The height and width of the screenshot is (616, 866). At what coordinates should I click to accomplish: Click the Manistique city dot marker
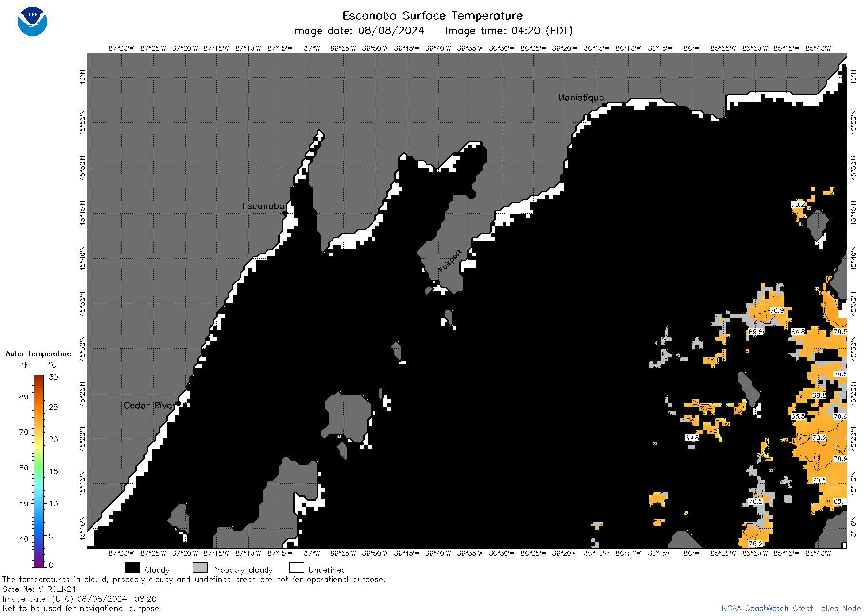point(604,105)
